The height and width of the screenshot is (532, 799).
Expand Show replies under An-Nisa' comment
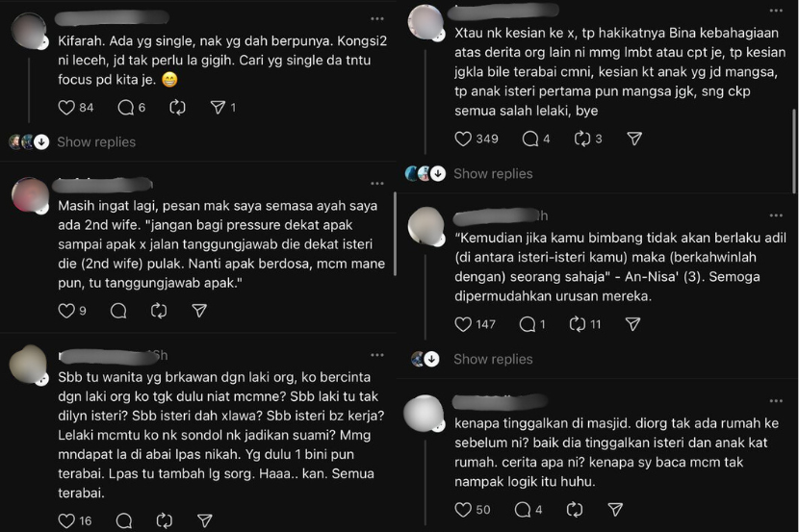tap(493, 359)
